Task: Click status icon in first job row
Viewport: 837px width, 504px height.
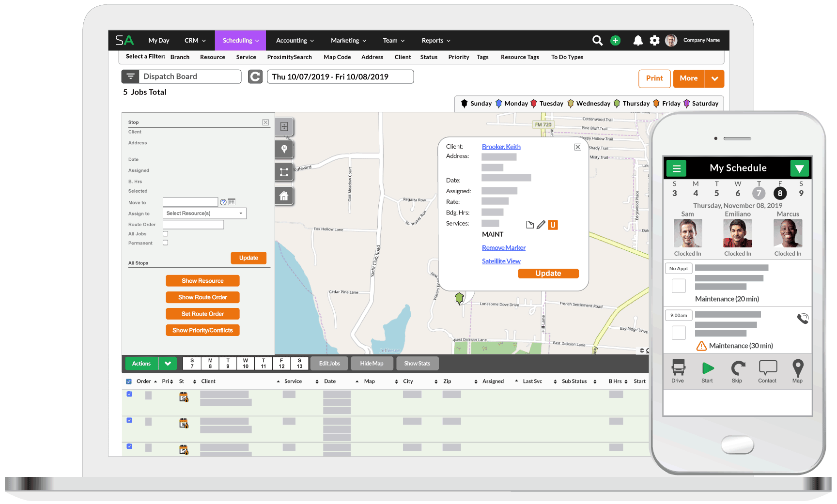Action: (x=184, y=397)
